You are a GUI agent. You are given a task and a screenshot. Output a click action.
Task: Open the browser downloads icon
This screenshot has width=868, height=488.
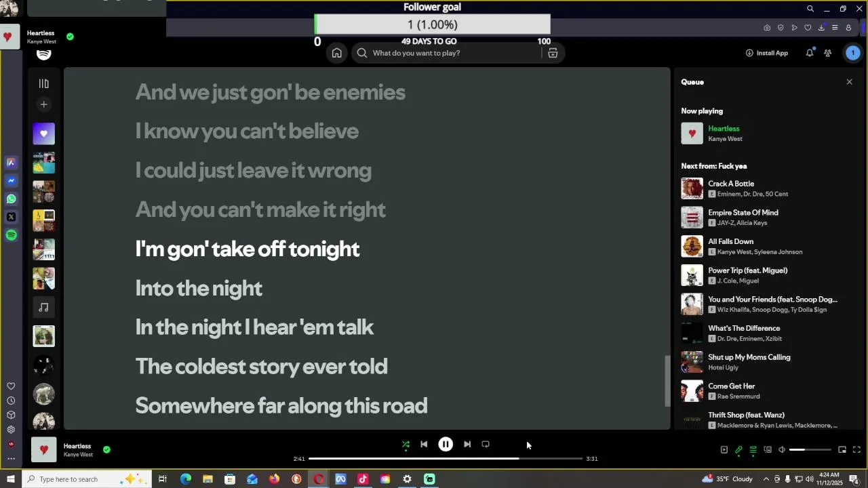[x=821, y=28]
